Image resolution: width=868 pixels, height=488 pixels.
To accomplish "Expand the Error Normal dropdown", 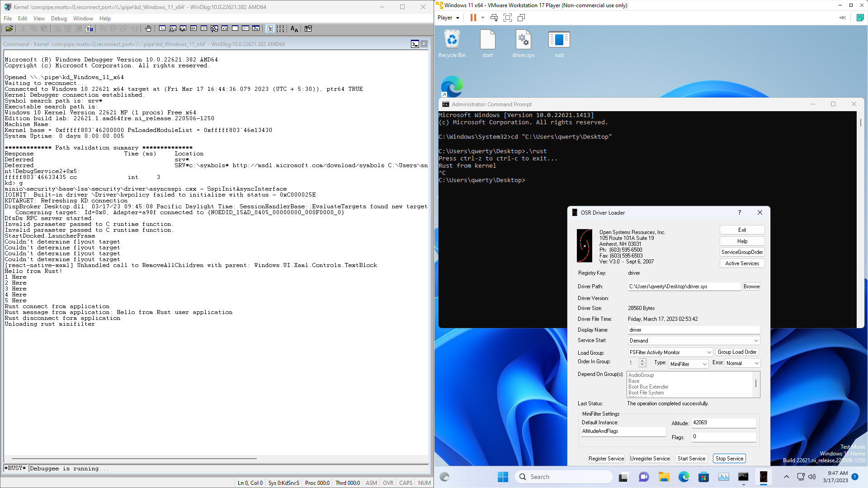I will (756, 363).
